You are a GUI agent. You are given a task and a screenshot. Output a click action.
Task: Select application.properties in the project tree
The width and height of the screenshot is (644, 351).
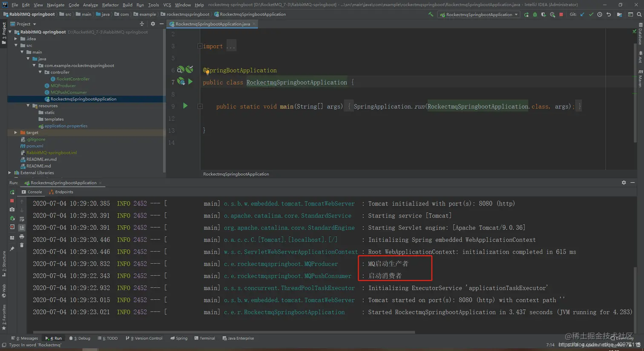click(66, 126)
